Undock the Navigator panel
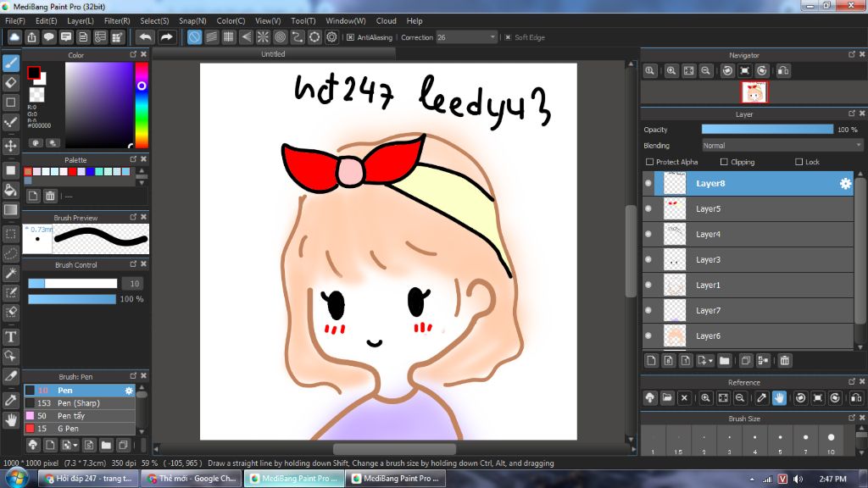 tap(851, 54)
